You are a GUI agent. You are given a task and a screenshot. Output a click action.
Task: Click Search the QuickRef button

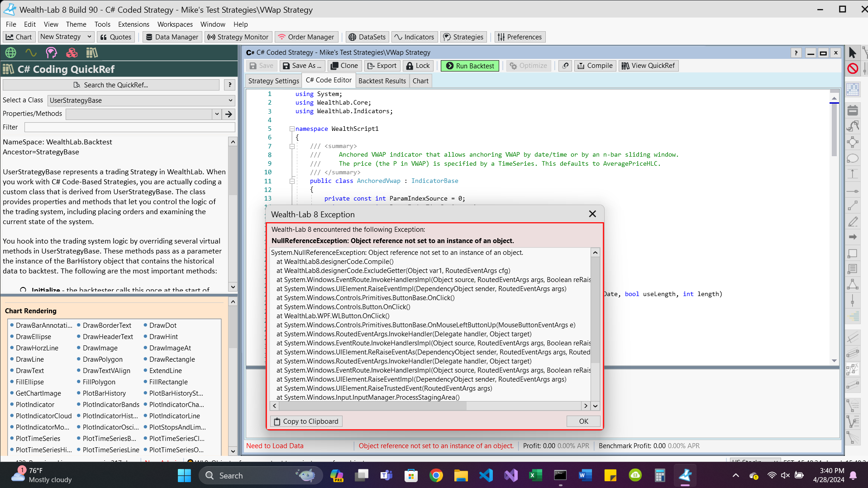tap(111, 85)
